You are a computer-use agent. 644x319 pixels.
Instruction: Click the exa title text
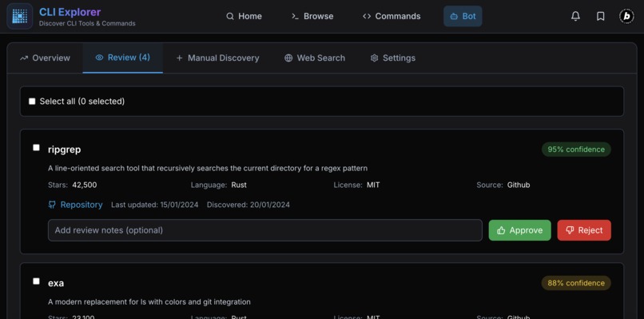pos(56,283)
